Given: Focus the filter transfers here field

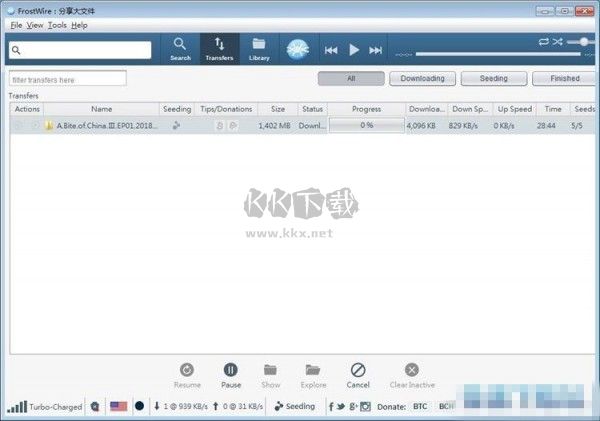Looking at the screenshot, I should pos(68,80).
